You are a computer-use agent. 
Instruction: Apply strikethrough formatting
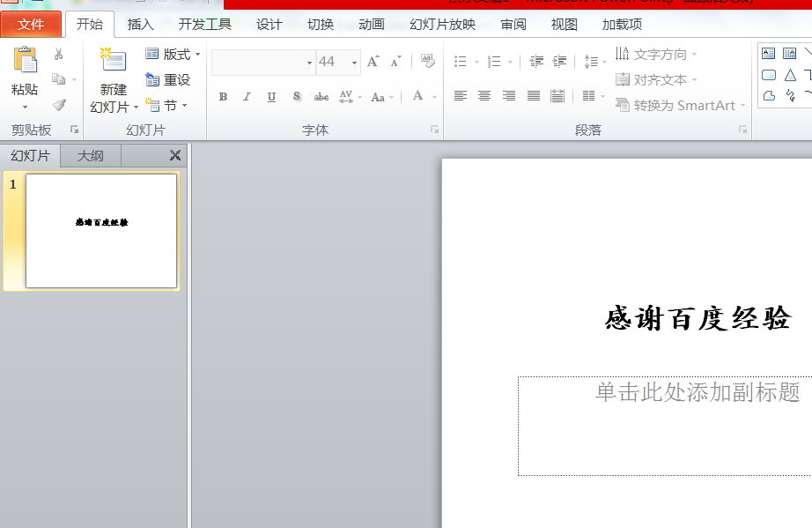point(321,96)
